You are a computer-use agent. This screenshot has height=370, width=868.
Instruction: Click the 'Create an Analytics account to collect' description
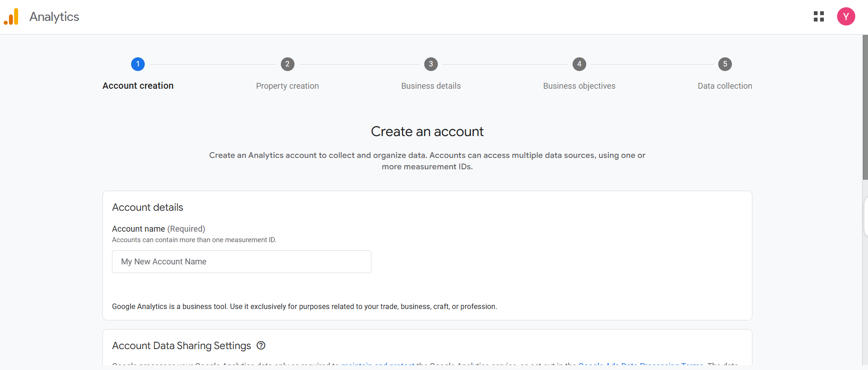click(427, 161)
